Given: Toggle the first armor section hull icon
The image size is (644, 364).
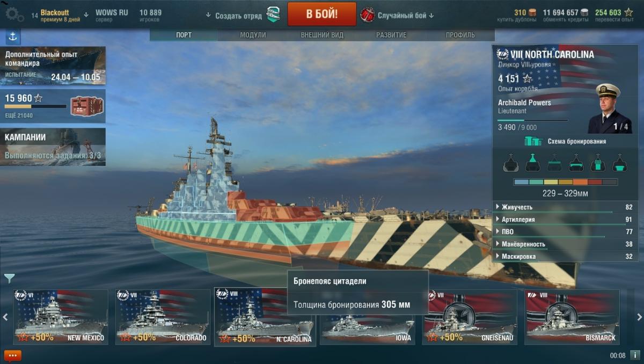Looking at the screenshot, I should tap(511, 163).
